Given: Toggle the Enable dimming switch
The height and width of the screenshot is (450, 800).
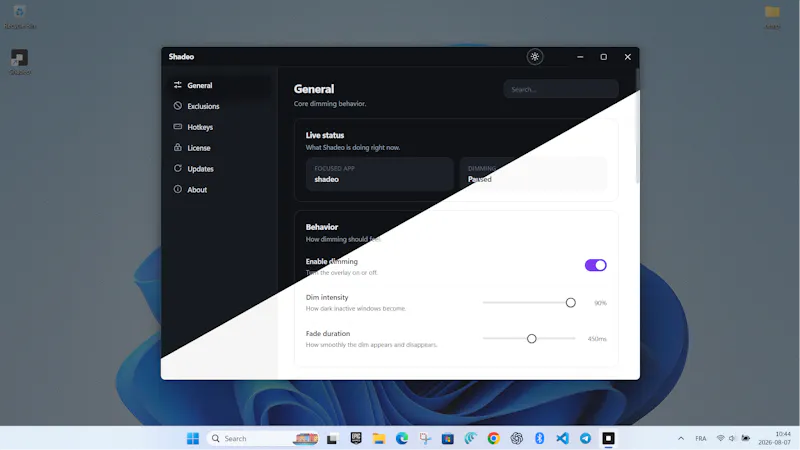Looking at the screenshot, I should point(595,265).
